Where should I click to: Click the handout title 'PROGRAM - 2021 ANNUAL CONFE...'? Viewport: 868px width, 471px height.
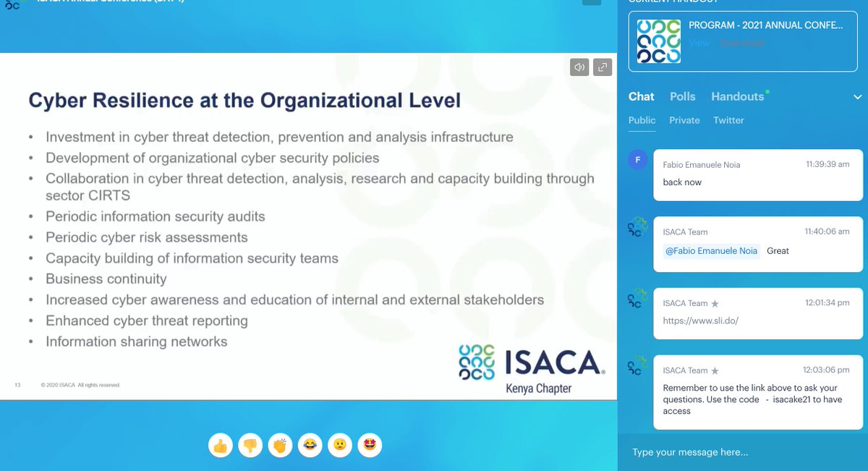[x=766, y=25]
